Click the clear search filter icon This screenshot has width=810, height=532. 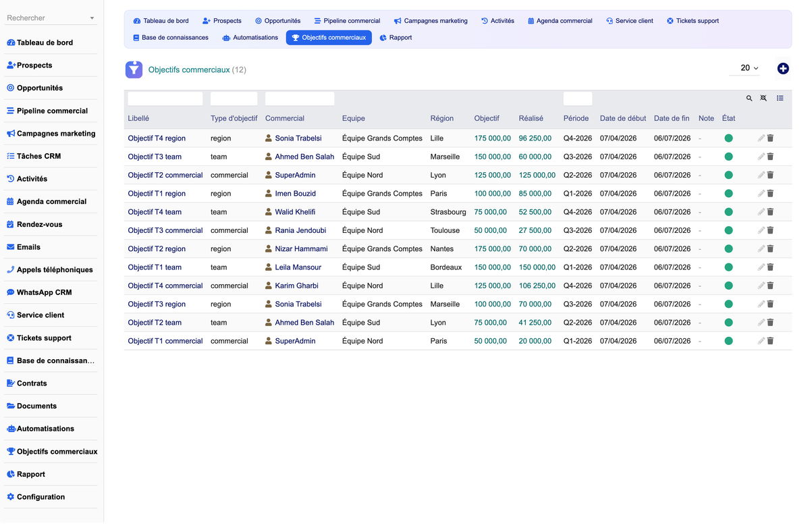(763, 99)
